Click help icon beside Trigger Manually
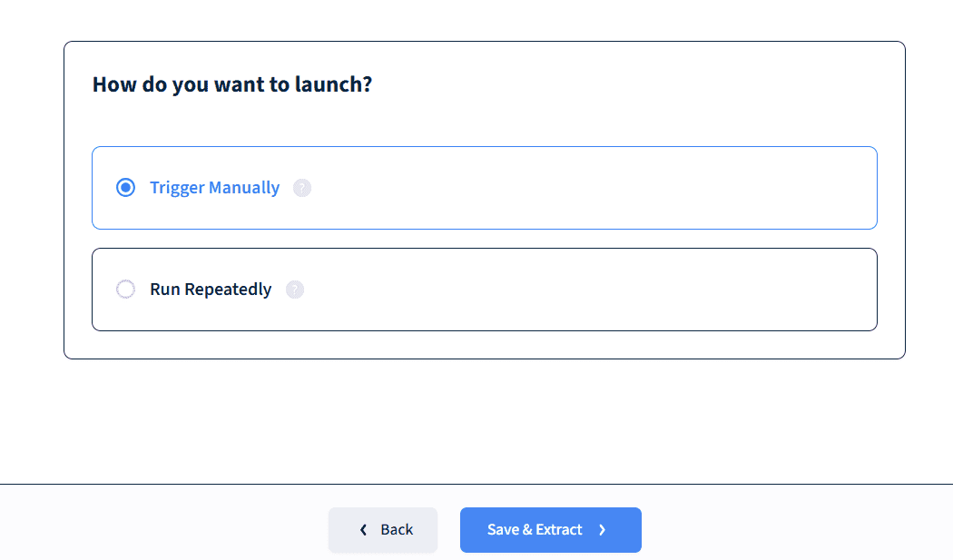953x560 pixels. [x=302, y=188]
